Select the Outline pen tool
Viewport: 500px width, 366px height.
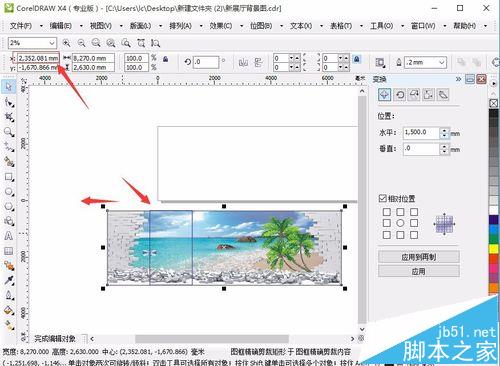pyautogui.click(x=9, y=295)
